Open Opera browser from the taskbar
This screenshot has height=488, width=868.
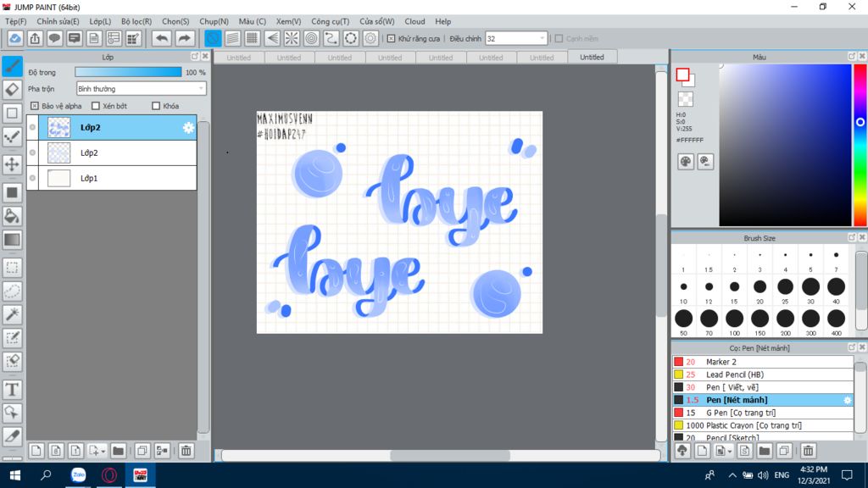coord(109,475)
